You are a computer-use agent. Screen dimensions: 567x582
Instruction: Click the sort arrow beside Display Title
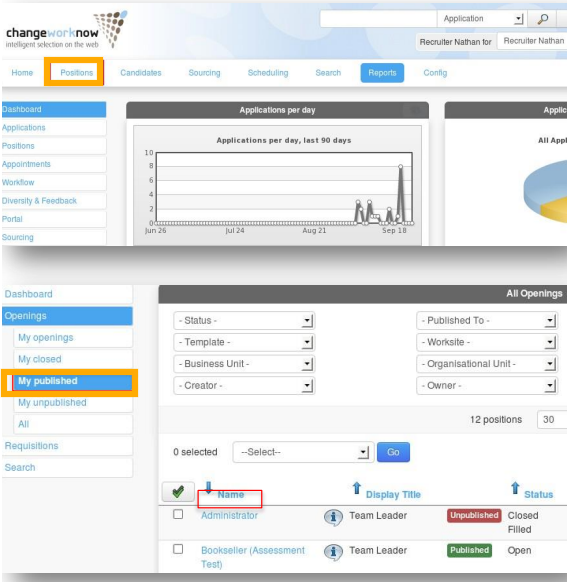coord(357,488)
